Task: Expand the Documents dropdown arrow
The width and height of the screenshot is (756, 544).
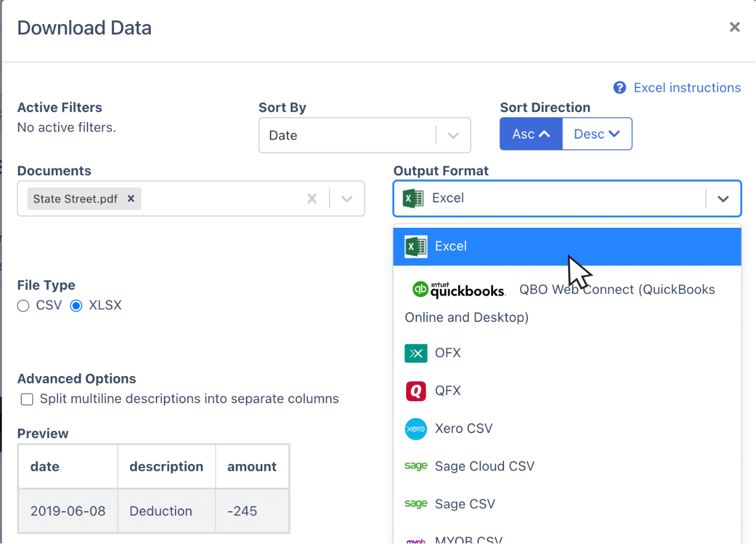Action: point(347,198)
